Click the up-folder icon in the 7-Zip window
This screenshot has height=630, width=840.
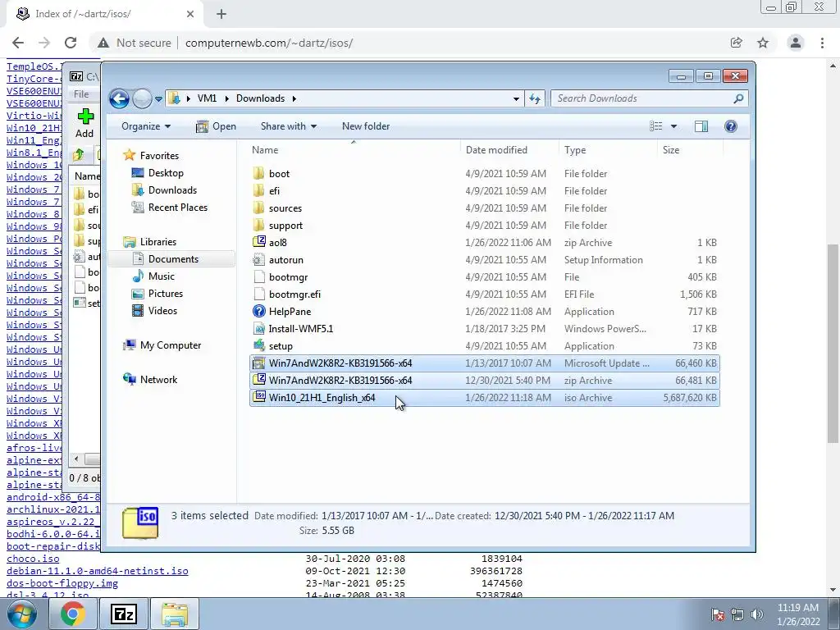(x=78, y=155)
